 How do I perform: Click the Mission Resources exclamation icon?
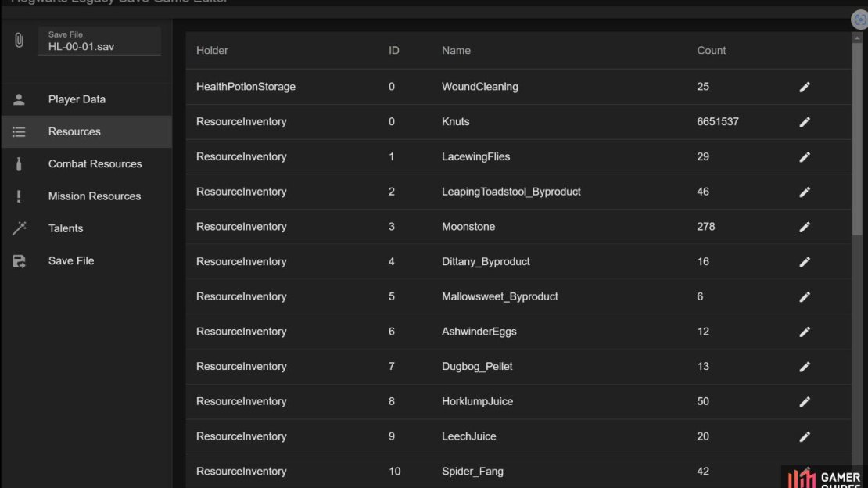19,196
